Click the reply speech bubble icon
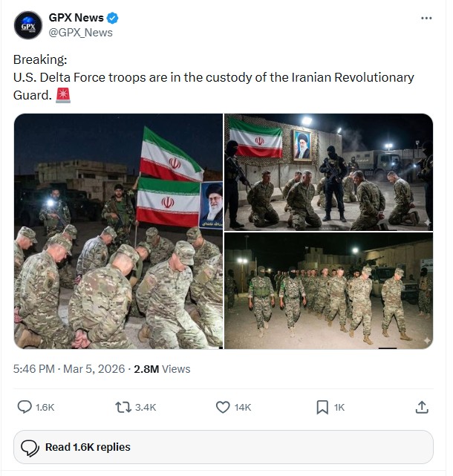 (25, 406)
